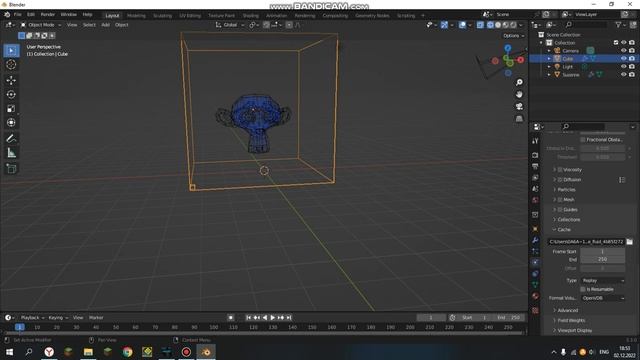Screen dimensions: 640x360
Task: Select the Transform tool
Action: point(11,122)
